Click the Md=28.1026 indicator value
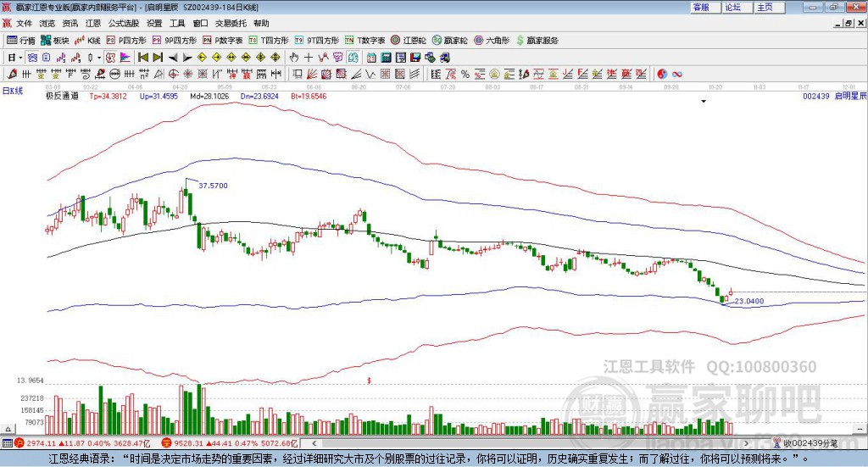Screen dimensions: 868x467 tap(209, 96)
